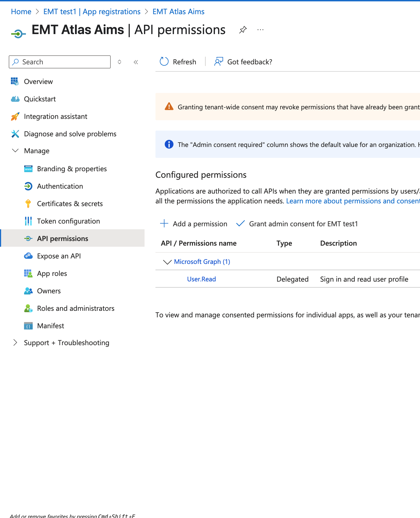Click the Type column header

pyautogui.click(x=284, y=243)
